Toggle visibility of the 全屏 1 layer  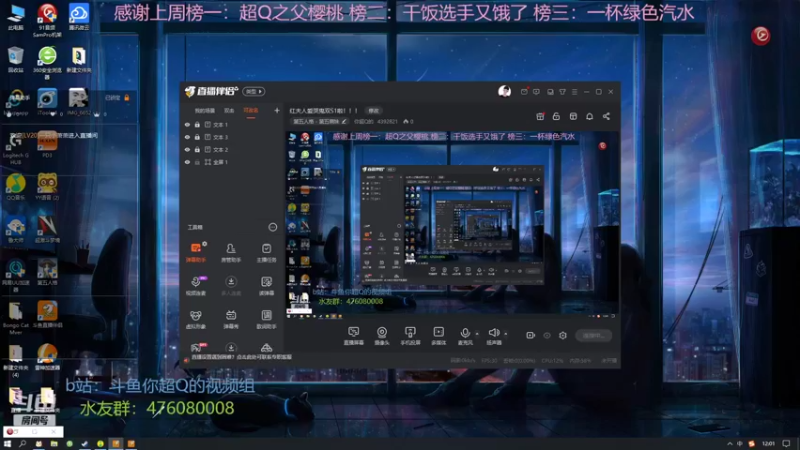[187, 162]
